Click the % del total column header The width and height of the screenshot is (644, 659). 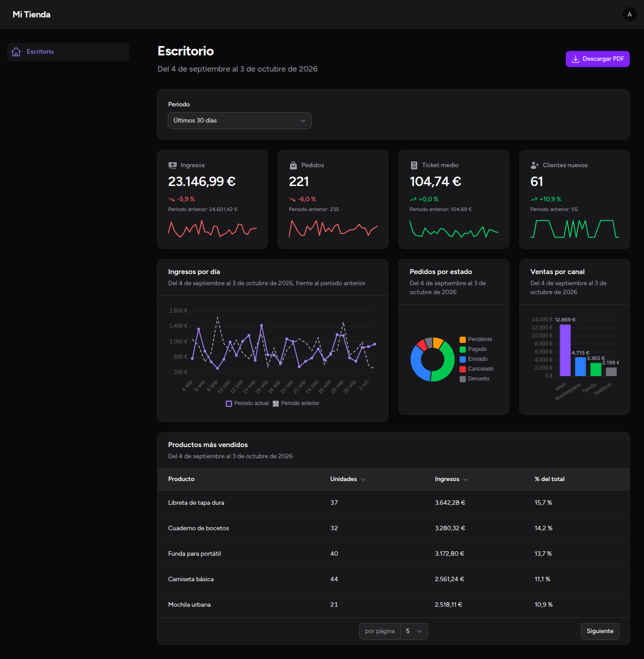[x=550, y=479]
